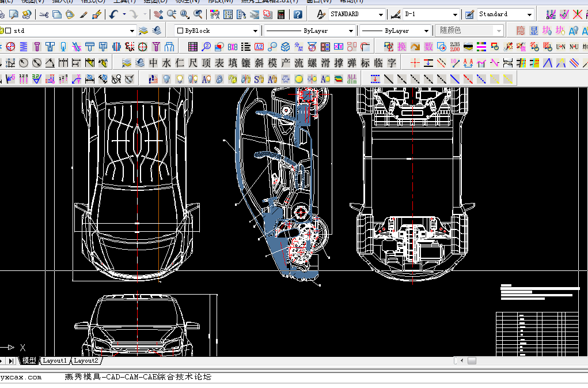Click horizontal scrollbar left arrow
588x388 pixels.
pyautogui.click(x=462, y=360)
